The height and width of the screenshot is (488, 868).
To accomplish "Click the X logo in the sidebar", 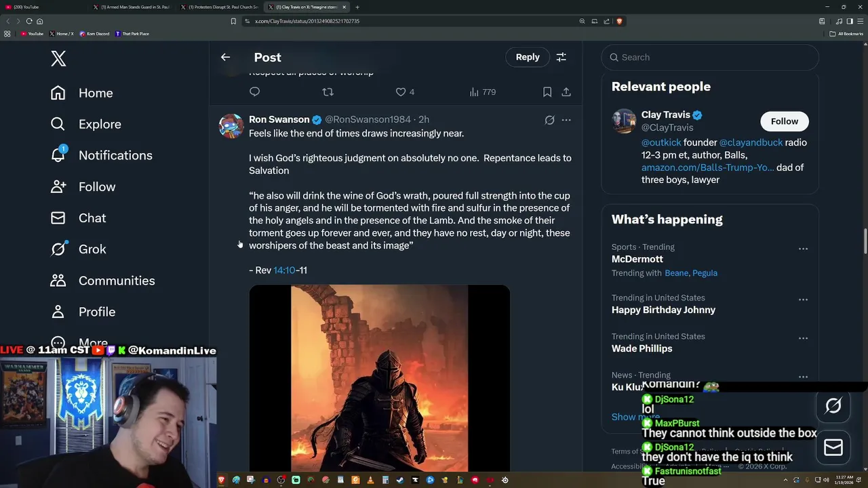I will [x=58, y=58].
